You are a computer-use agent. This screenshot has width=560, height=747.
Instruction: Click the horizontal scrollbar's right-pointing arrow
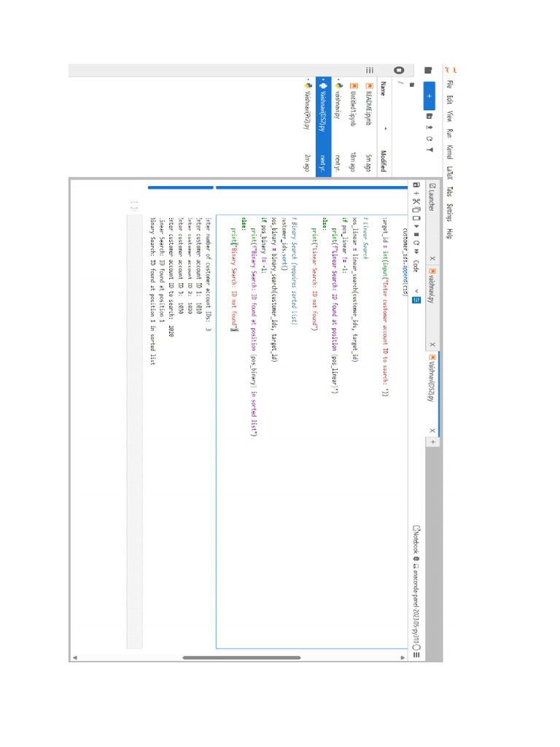point(402,658)
